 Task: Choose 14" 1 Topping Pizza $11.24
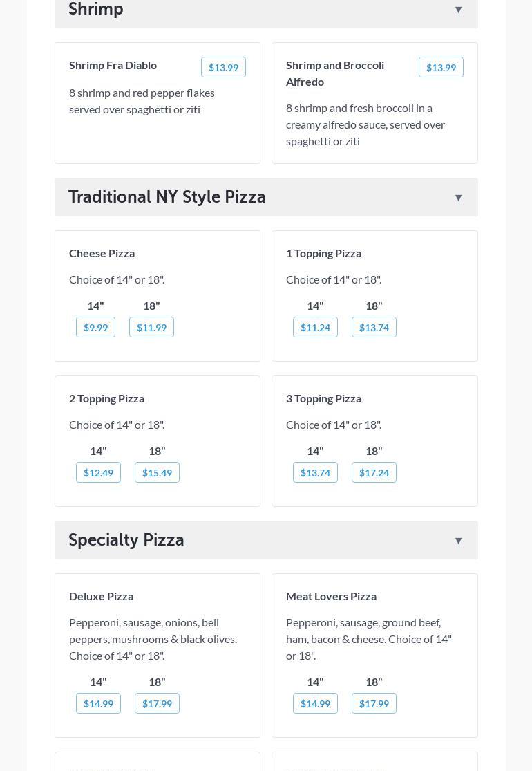click(315, 327)
